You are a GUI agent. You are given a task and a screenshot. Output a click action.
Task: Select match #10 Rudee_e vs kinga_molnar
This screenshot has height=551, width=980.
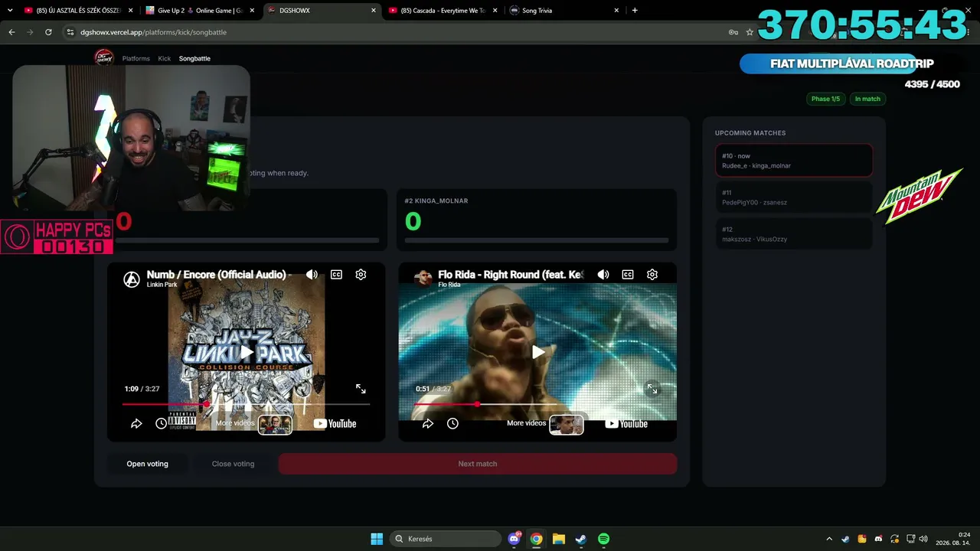(794, 161)
